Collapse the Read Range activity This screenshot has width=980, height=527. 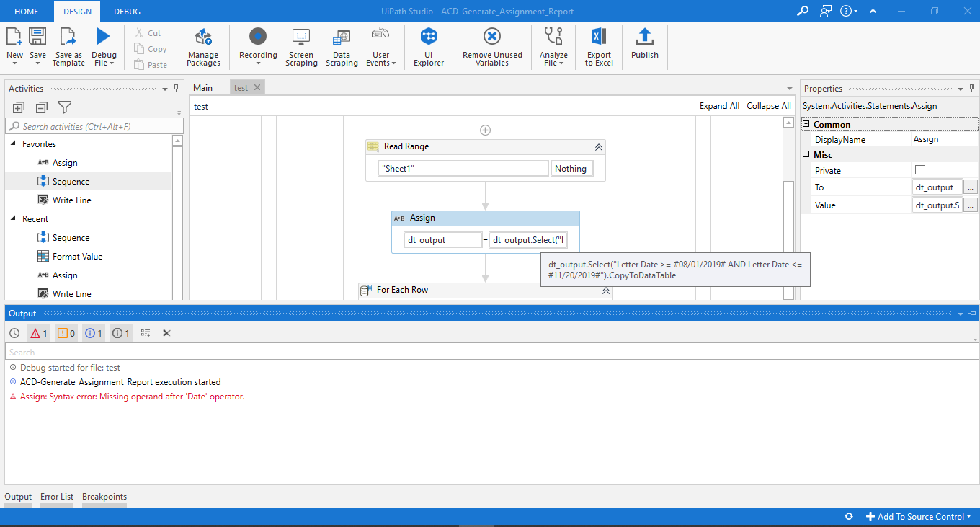pyautogui.click(x=598, y=146)
